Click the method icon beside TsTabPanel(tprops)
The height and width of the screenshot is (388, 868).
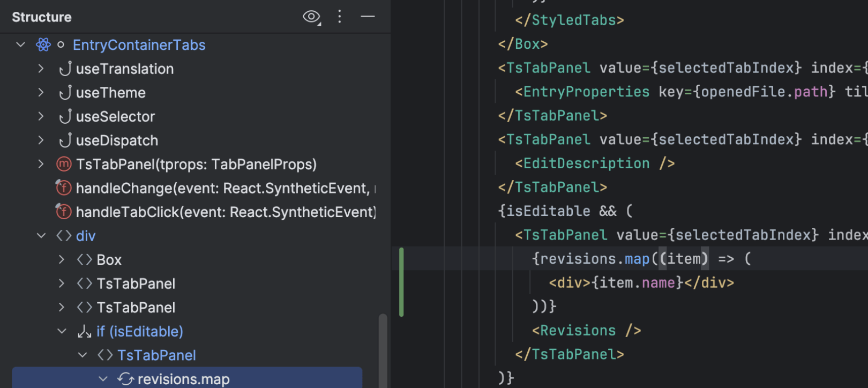click(64, 164)
